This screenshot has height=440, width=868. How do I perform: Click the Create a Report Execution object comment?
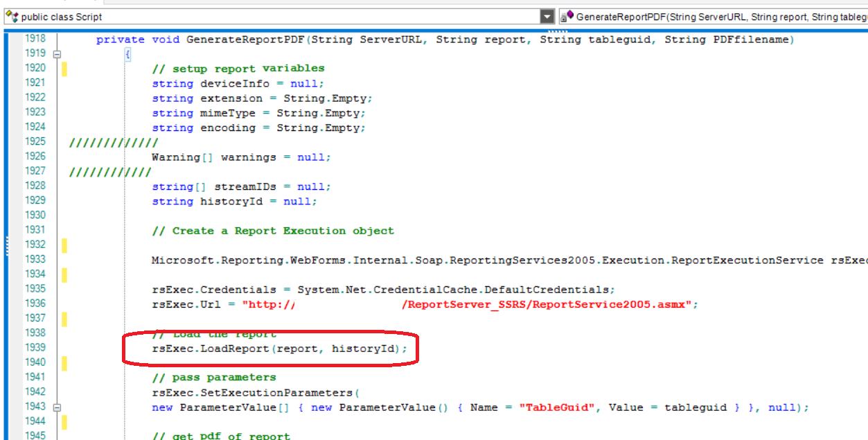click(273, 231)
